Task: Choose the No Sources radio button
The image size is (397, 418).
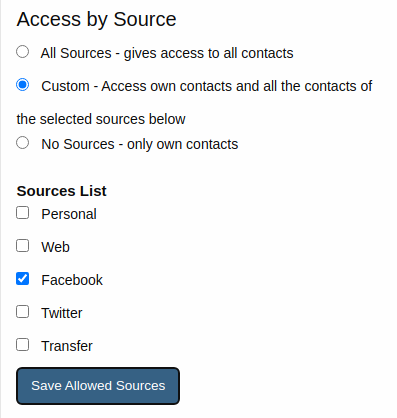Action: tap(23, 143)
